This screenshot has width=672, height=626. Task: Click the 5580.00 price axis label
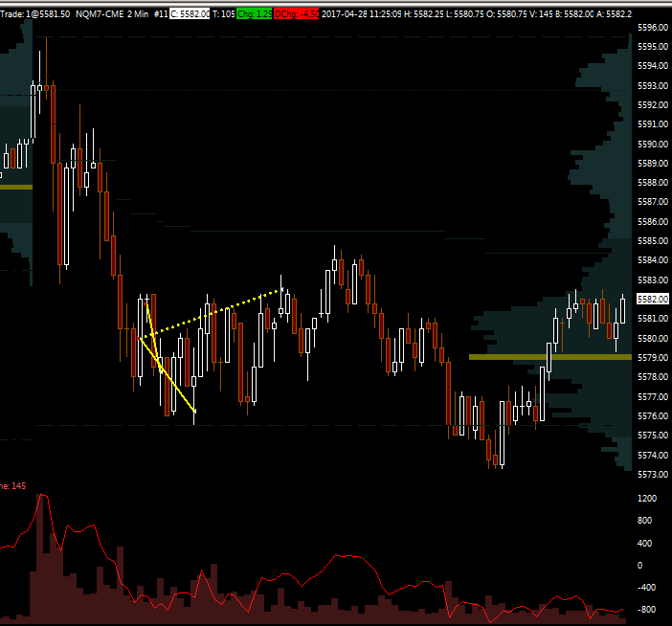tap(653, 339)
